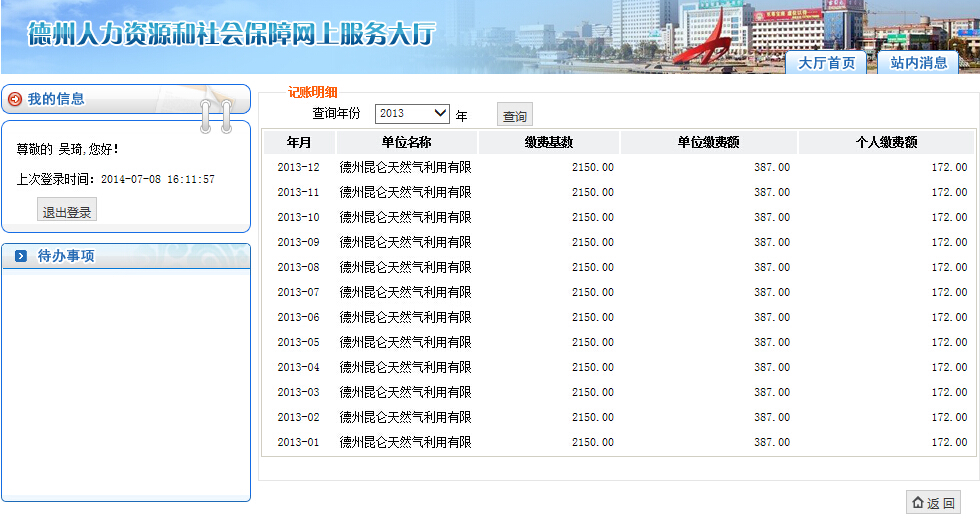Click the 德州人力资源和社会保障网上服务大厅 site title
Image resolution: width=980 pixels, height=521 pixels.
point(232,34)
